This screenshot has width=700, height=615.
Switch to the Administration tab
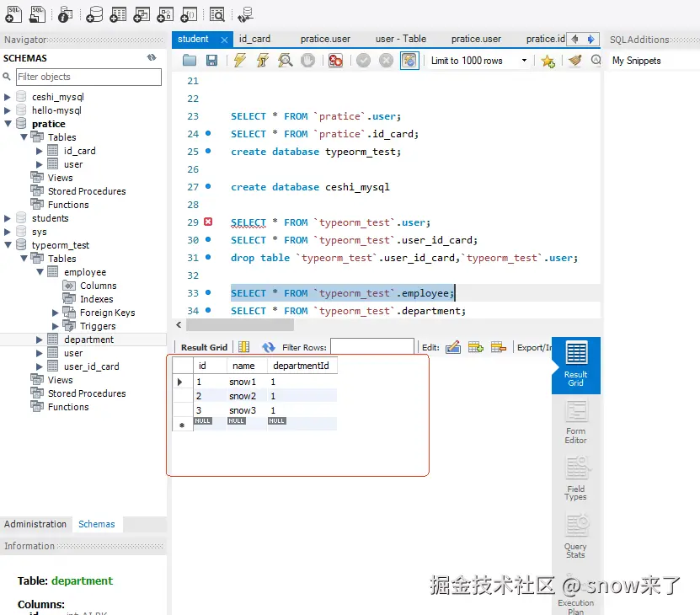pos(35,524)
